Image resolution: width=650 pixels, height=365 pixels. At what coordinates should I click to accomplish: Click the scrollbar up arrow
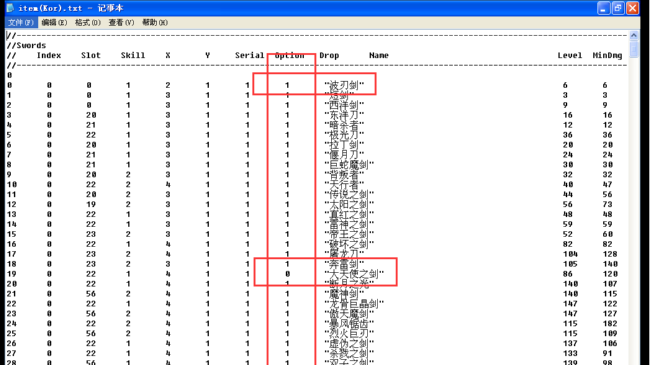[x=633, y=36]
